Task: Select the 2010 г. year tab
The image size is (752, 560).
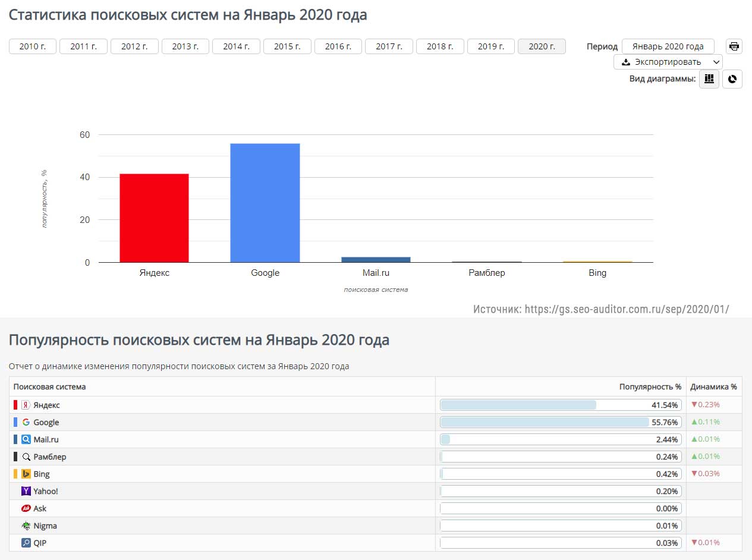Action: (x=33, y=46)
